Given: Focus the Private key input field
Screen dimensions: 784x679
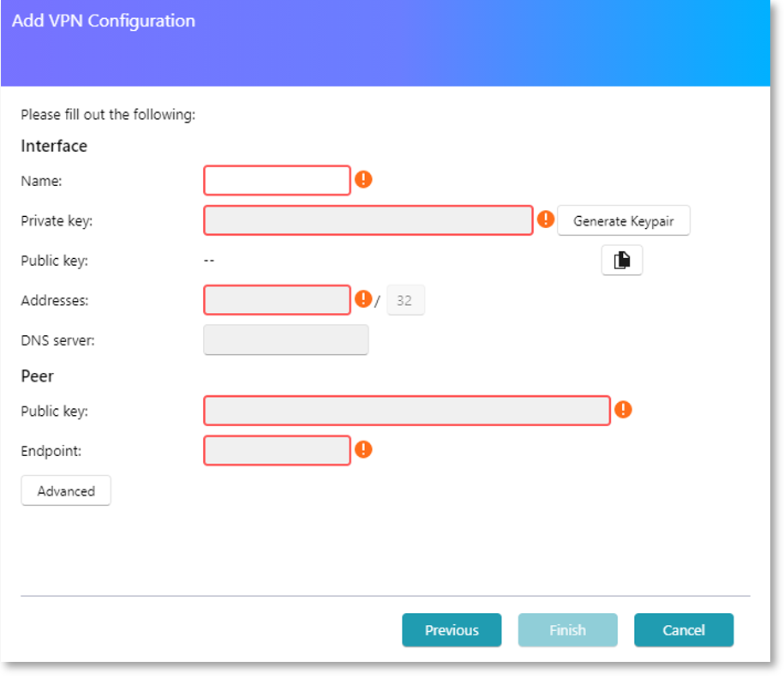Looking at the screenshot, I should tap(368, 220).
